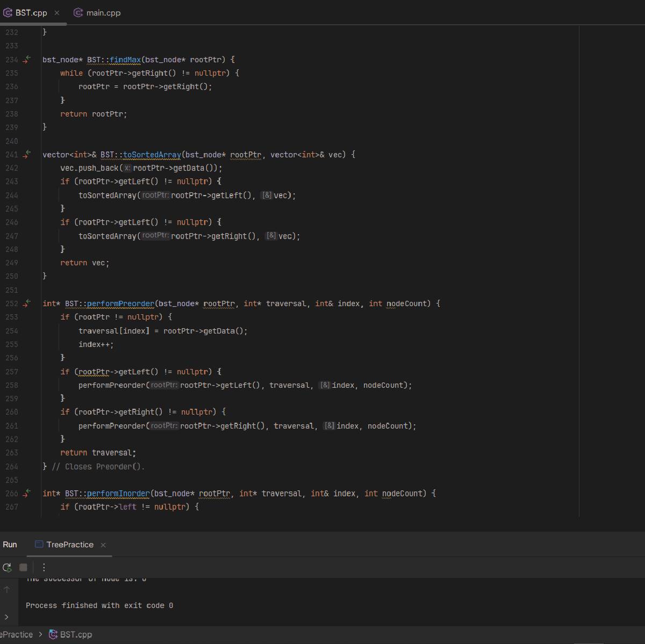Close the TreePractice run tab
This screenshot has height=644, width=645.
coord(103,545)
